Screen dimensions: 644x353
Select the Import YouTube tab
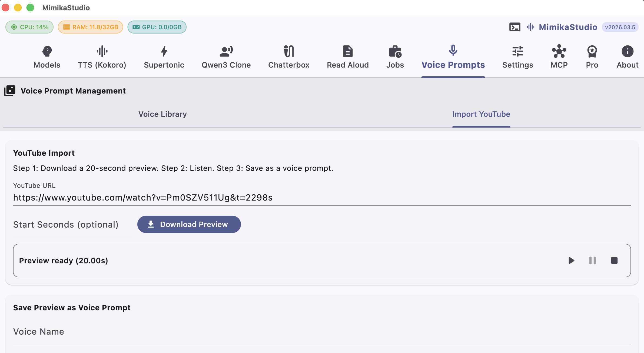[x=481, y=114]
